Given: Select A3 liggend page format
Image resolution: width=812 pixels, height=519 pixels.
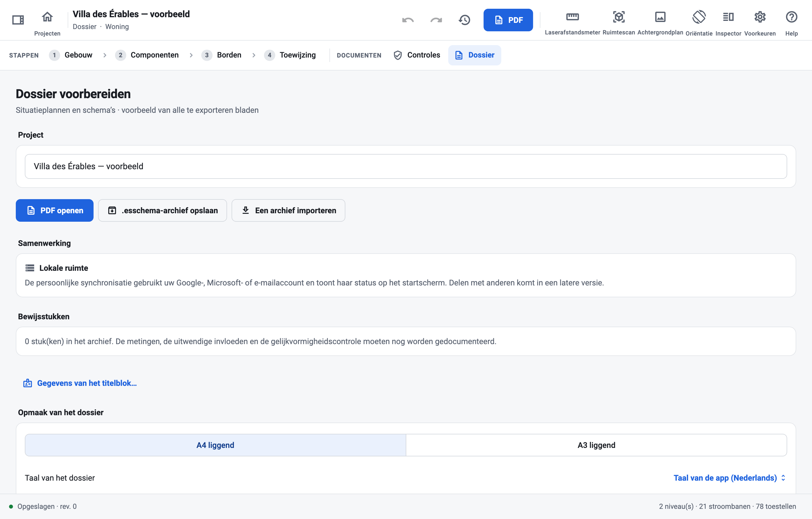Looking at the screenshot, I should click(x=596, y=445).
